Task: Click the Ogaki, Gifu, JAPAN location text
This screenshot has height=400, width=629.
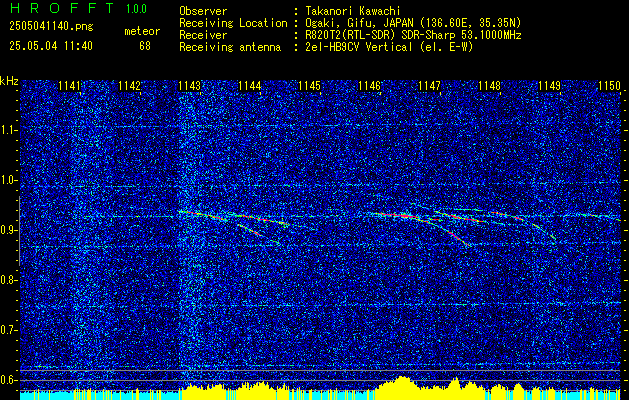Action: tap(413, 23)
